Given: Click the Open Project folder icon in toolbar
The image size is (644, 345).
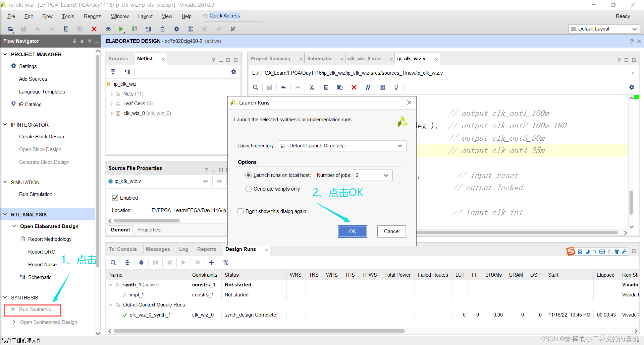Looking at the screenshot, I should click(10, 29).
